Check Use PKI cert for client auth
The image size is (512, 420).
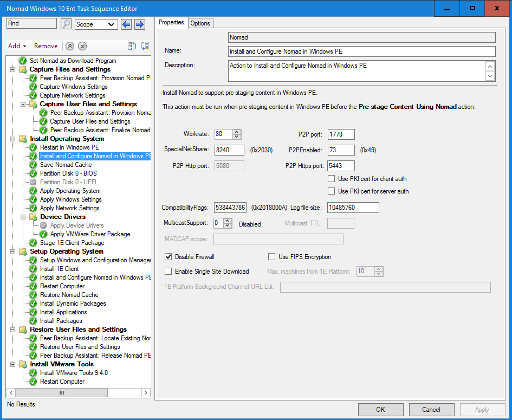click(332, 179)
